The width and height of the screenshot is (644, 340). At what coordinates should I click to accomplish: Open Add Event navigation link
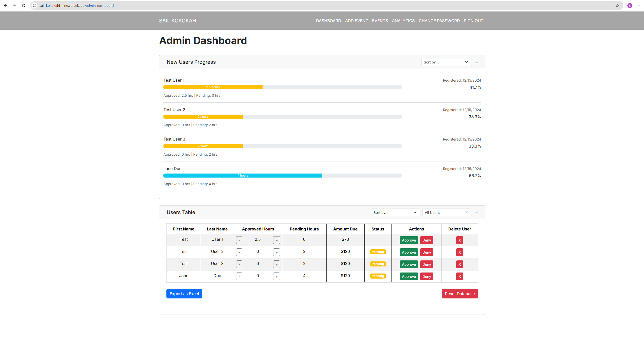tap(356, 21)
